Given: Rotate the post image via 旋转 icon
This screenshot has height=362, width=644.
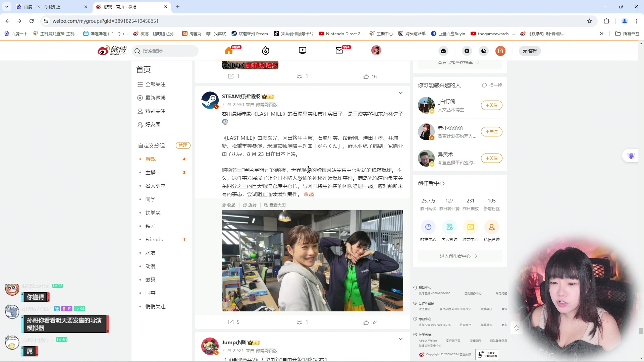Looking at the screenshot, I should click(x=250, y=205).
